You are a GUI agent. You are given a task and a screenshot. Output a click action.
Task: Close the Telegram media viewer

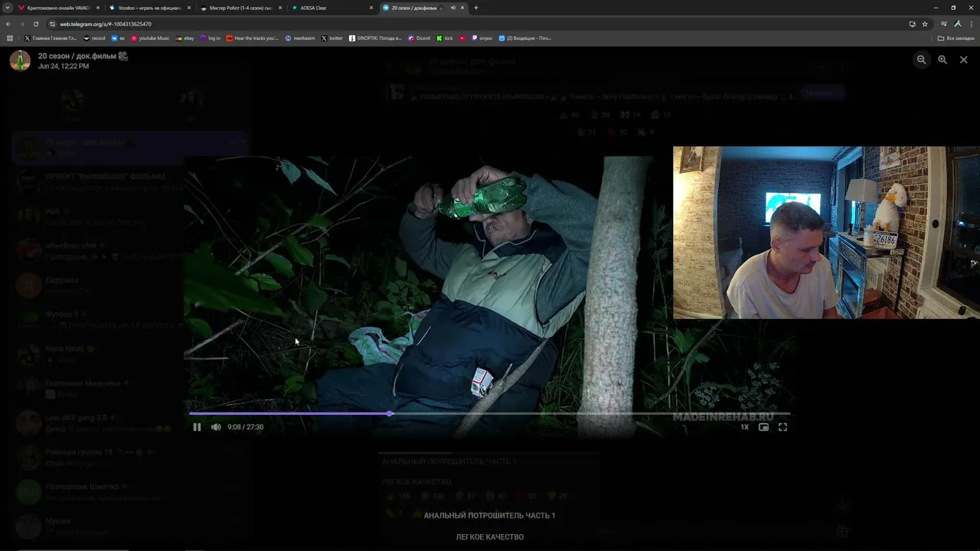pyautogui.click(x=963, y=60)
